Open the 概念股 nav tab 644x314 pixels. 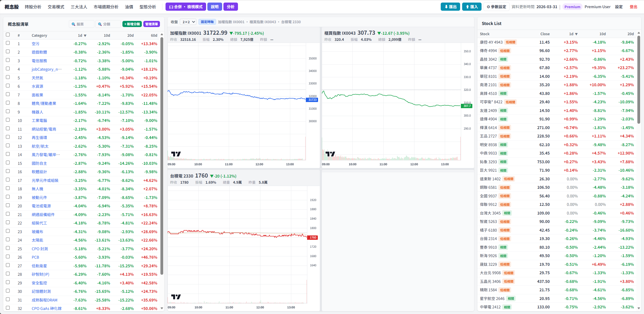12,7
